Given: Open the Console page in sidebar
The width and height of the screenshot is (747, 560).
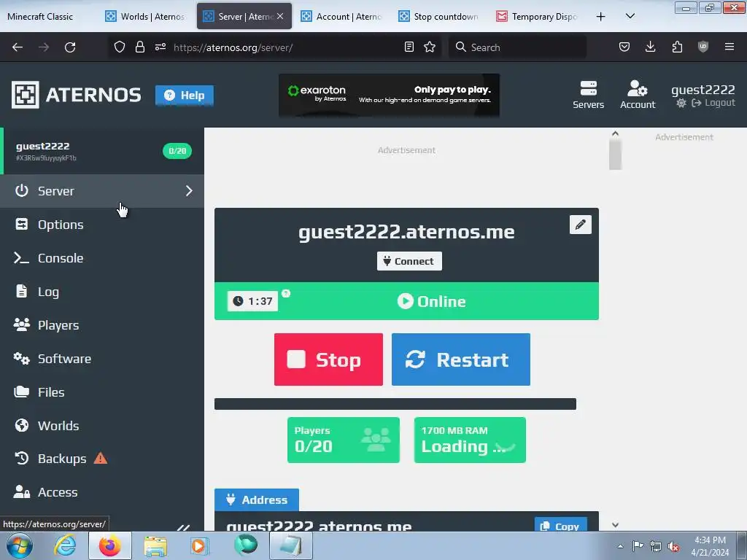Looking at the screenshot, I should click(102, 258).
